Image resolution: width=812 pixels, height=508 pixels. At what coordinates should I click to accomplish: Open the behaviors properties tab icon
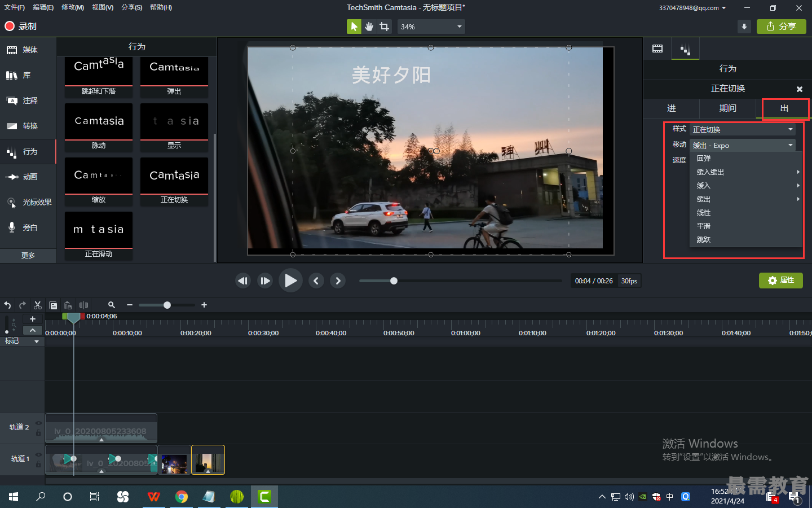[685, 49]
